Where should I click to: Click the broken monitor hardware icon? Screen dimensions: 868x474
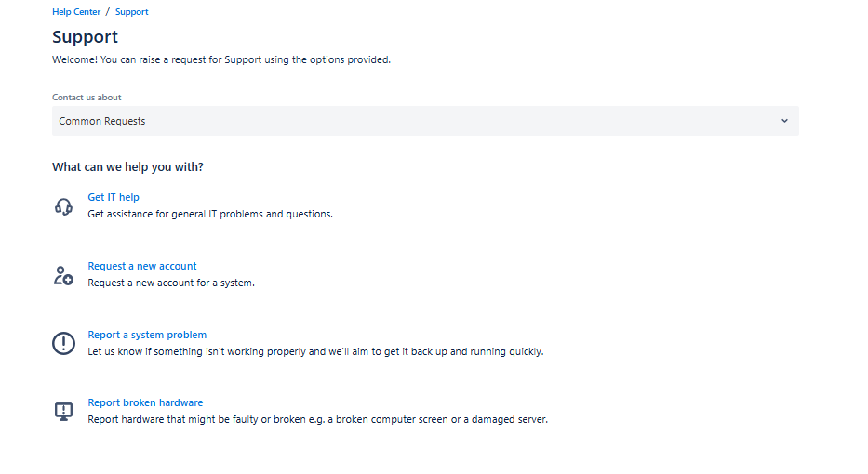63,412
